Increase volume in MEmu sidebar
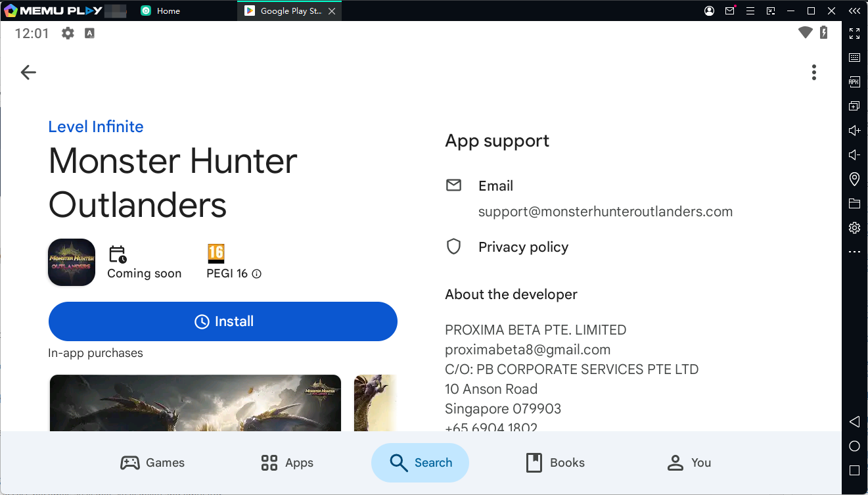The width and height of the screenshot is (868, 495). click(854, 130)
